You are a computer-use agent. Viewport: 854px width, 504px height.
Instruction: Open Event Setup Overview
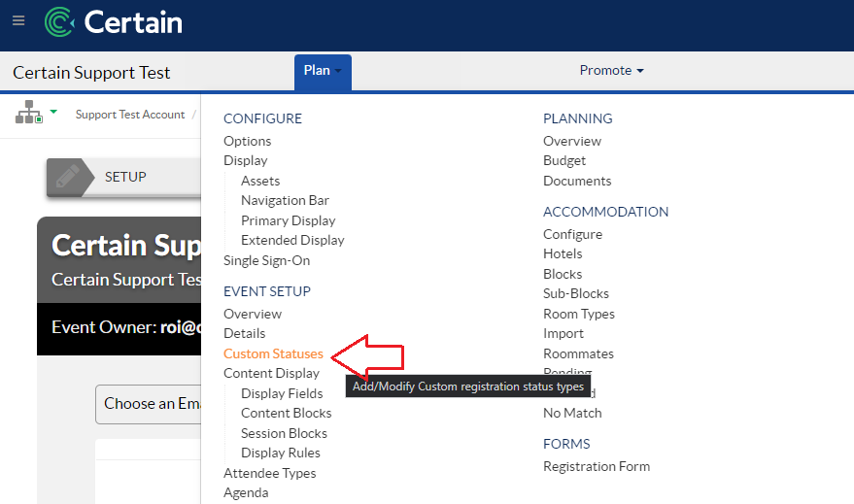[x=253, y=314]
